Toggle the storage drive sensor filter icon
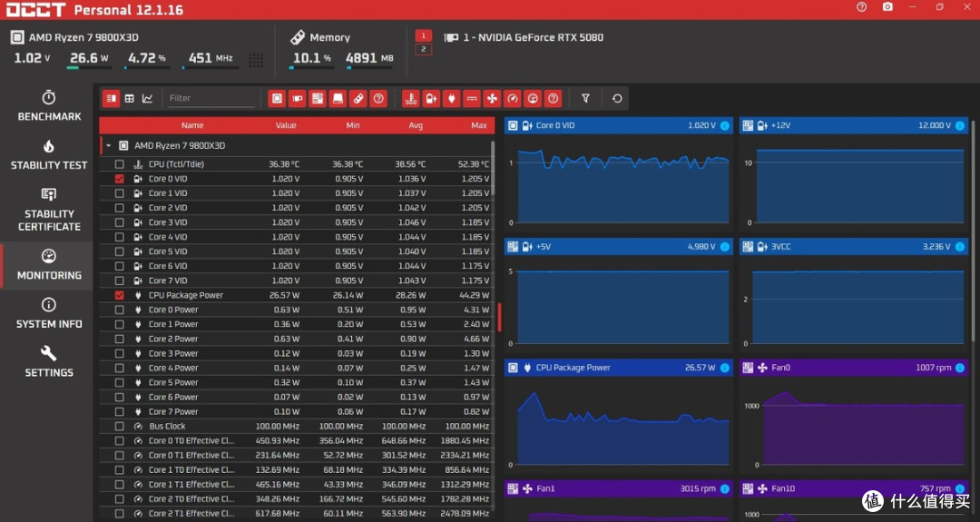This screenshot has width=980, height=522. pos(338,98)
